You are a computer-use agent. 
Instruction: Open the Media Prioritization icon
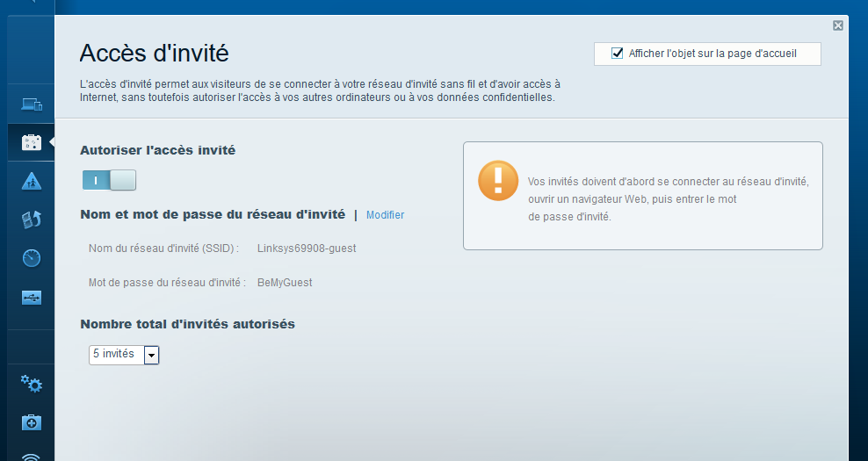coord(32,220)
